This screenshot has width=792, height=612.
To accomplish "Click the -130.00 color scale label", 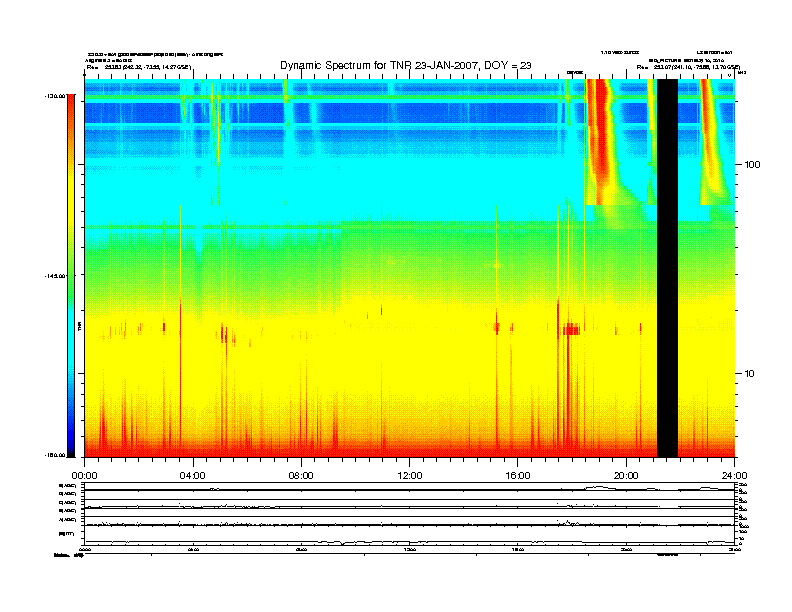I will [55, 95].
